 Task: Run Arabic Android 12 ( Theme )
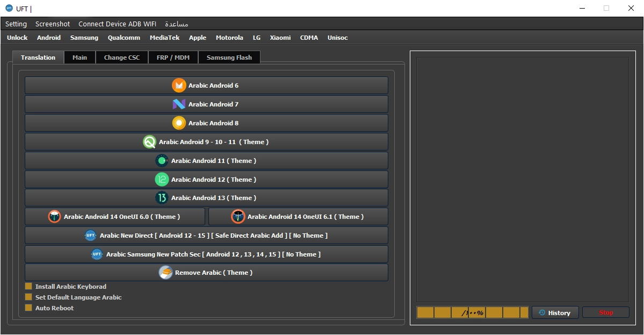point(207,179)
